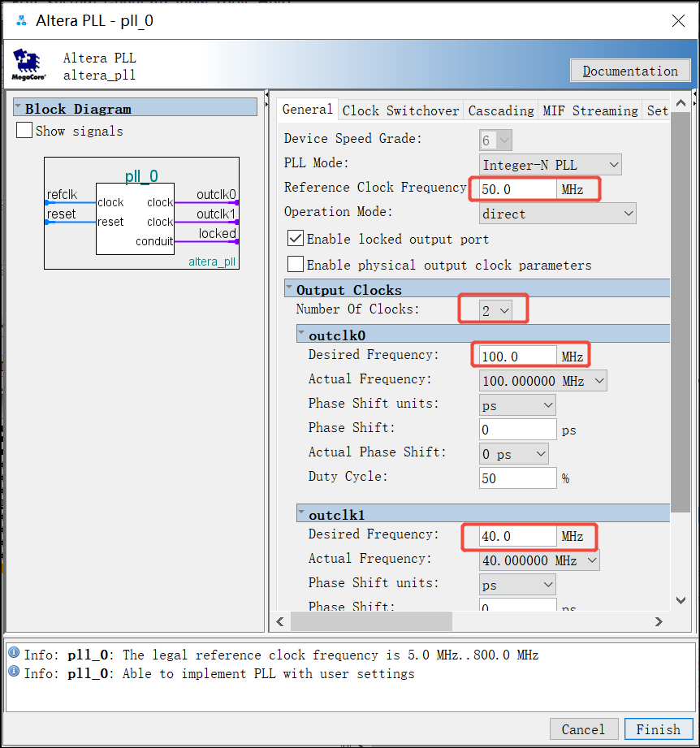Click the pll_0 block diagram title
Screen dimensions: 700x748
(x=141, y=176)
